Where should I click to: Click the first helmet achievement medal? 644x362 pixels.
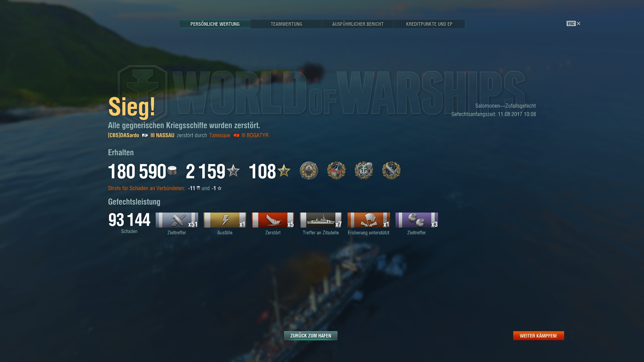click(x=309, y=171)
